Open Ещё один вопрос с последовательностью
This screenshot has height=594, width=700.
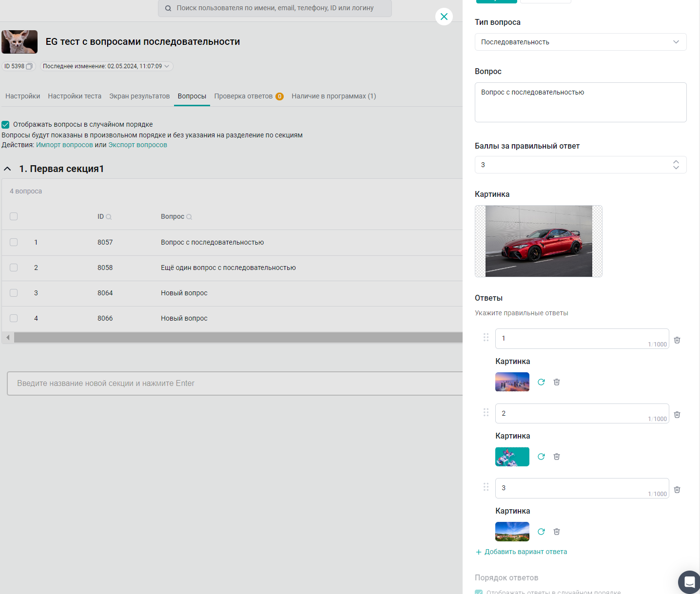pos(228,268)
